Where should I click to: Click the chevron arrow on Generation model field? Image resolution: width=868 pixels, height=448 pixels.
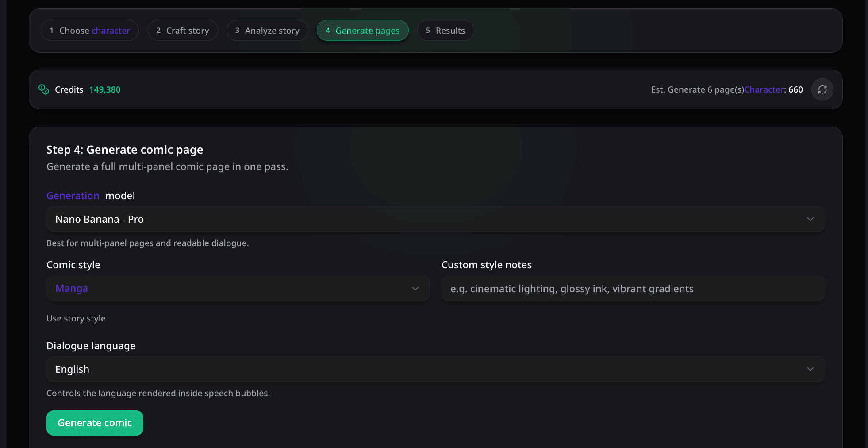[x=810, y=219]
